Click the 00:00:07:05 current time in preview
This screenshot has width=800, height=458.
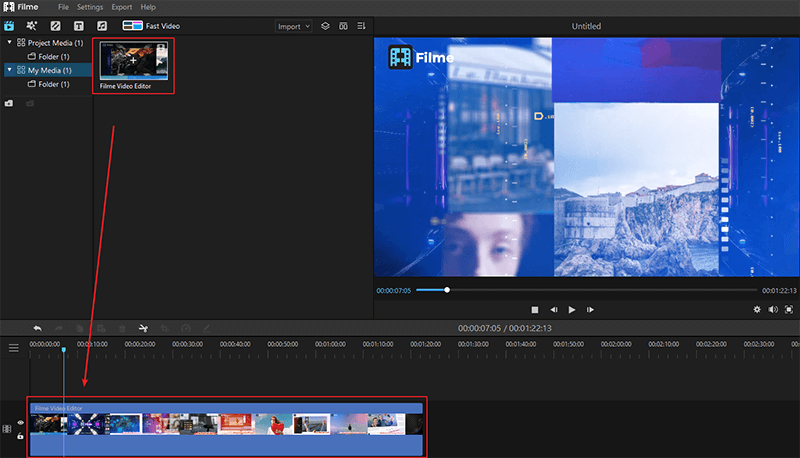pos(393,290)
